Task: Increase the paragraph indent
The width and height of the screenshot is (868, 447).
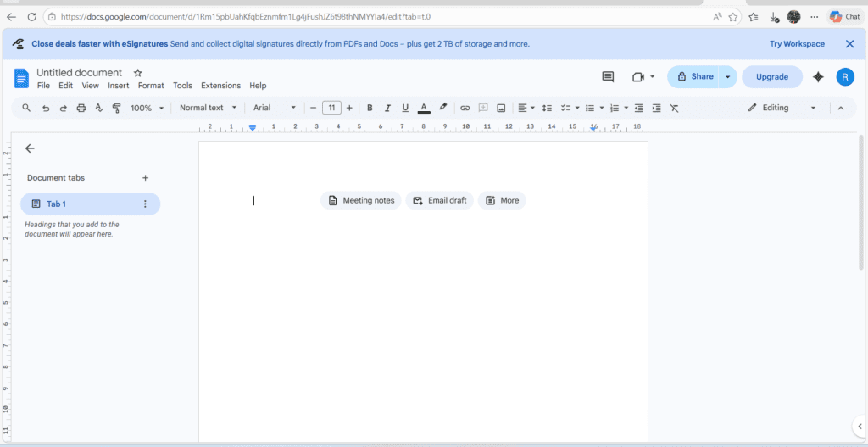Action: (657, 108)
